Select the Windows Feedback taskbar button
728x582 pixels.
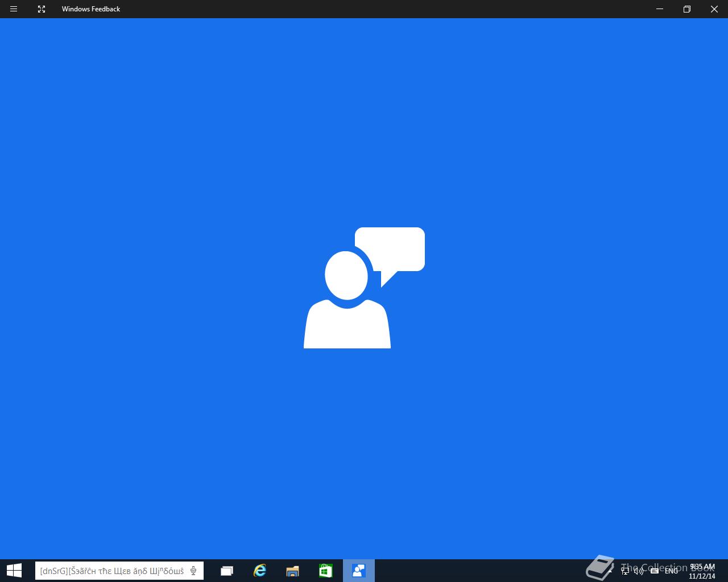(358, 571)
